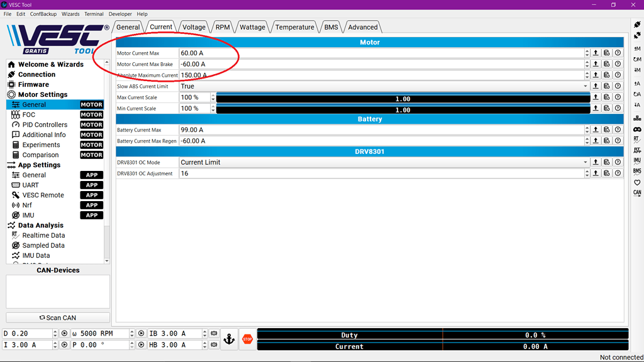Disconnect using the plug-with-star icon
Viewport: 644px width, 362px height.
tap(637, 35)
